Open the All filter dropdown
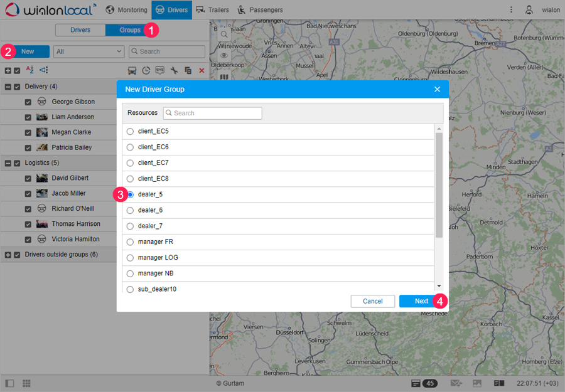Viewport: 565px width, 392px height. click(x=89, y=51)
